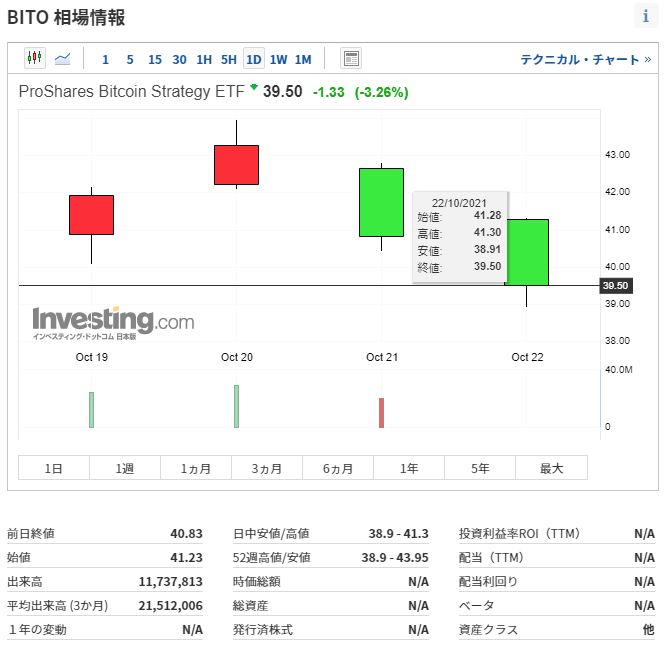Click the ベータ label

[476, 605]
